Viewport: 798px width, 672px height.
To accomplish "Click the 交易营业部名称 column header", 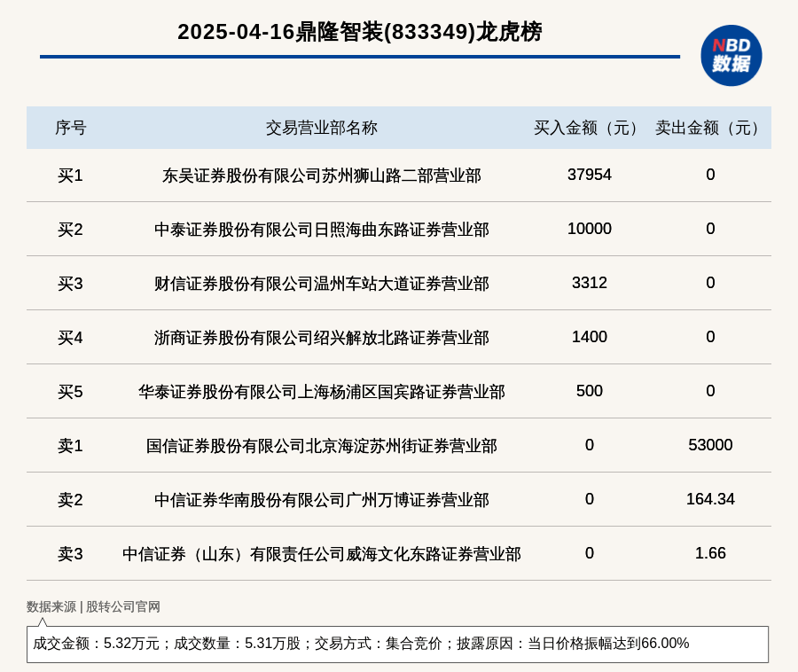I will pos(322,127).
